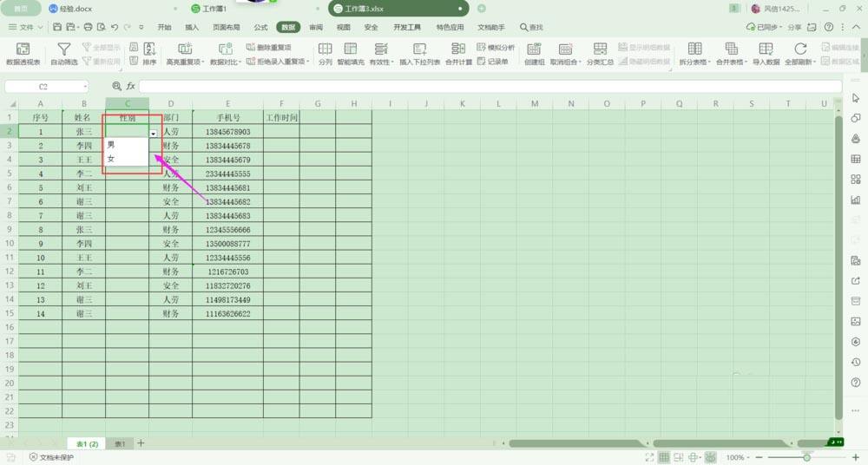868x465 pixels.
Task: Click the 排序 sort button
Action: click(x=149, y=55)
